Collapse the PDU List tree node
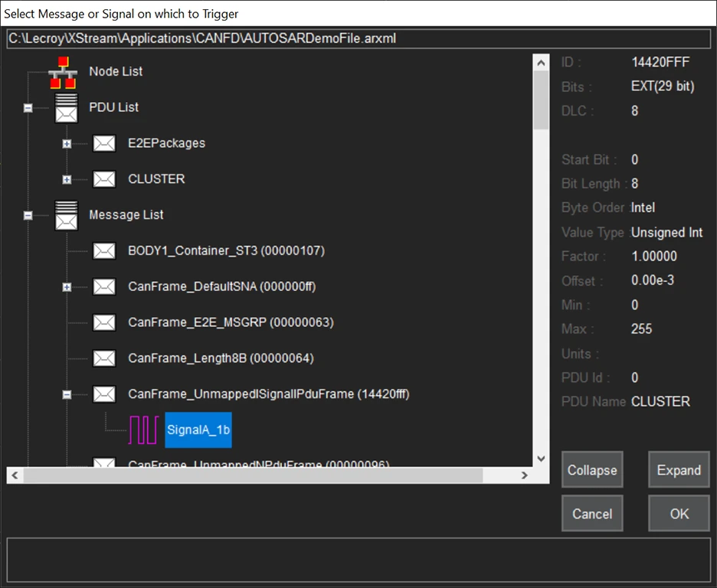This screenshot has height=588, width=717. tap(28, 108)
